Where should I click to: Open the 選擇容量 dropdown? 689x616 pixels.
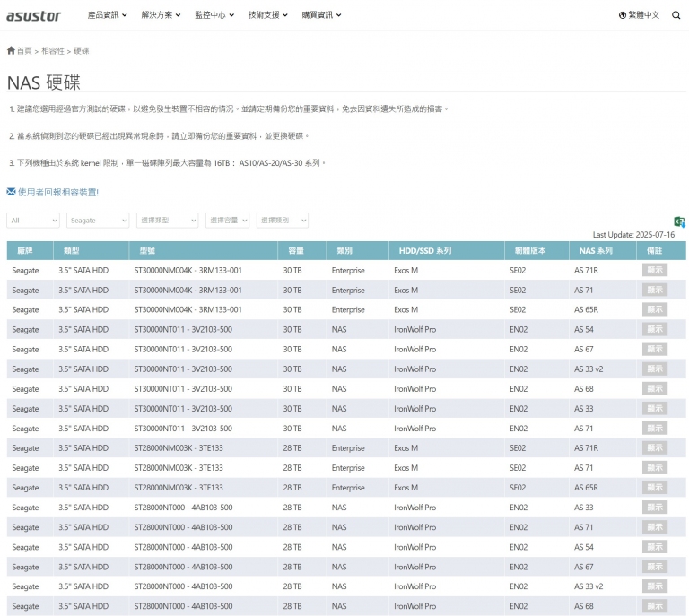[x=227, y=221]
